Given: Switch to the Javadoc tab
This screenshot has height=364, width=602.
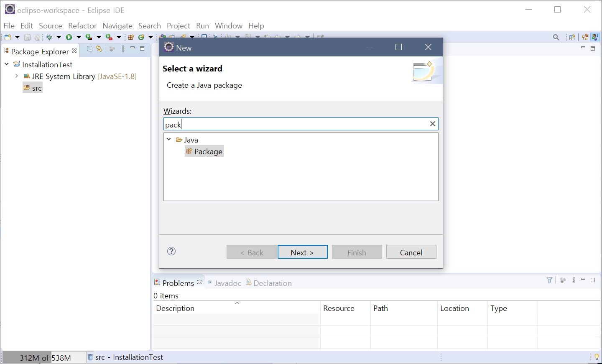Looking at the screenshot, I should point(224,283).
